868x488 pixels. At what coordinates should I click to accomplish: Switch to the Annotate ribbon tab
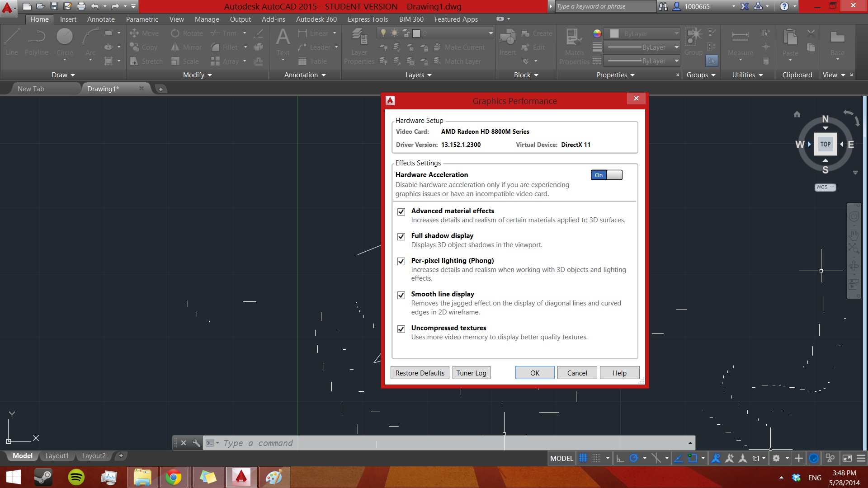[x=100, y=19]
